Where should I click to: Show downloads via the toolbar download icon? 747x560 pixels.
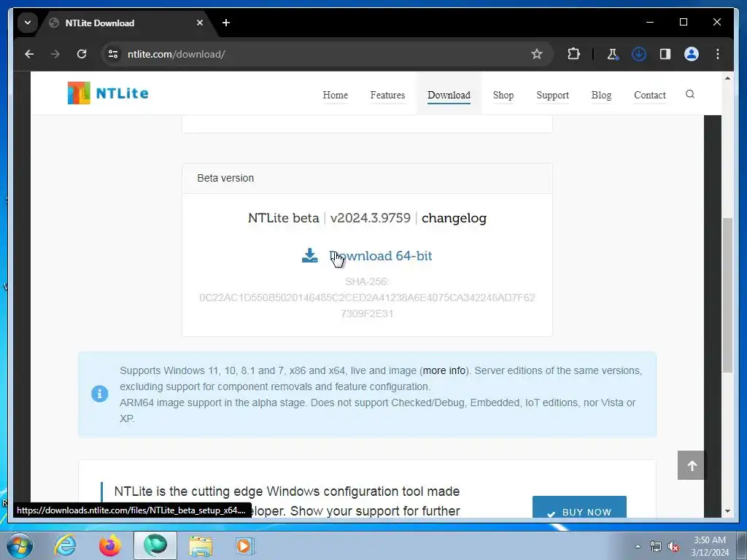click(639, 54)
